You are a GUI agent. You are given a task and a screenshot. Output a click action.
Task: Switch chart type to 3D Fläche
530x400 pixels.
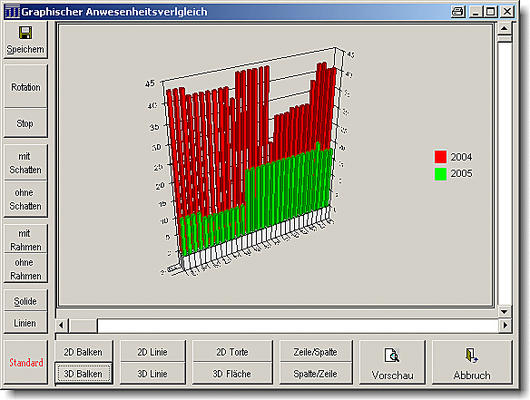pos(232,374)
